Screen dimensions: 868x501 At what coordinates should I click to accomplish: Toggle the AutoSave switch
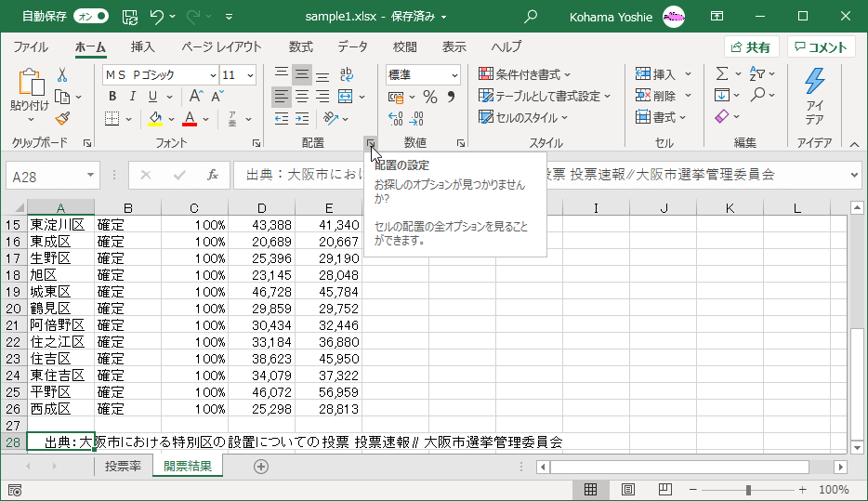click(x=91, y=17)
